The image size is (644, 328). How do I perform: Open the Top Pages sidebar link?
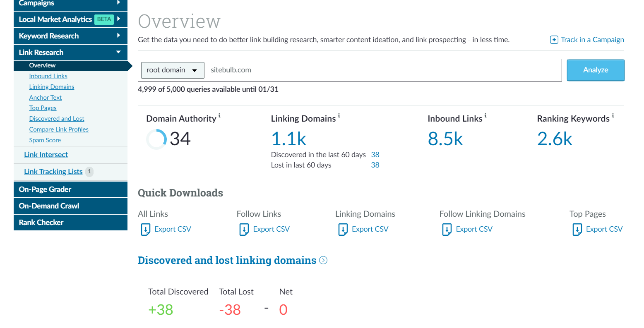coord(43,108)
